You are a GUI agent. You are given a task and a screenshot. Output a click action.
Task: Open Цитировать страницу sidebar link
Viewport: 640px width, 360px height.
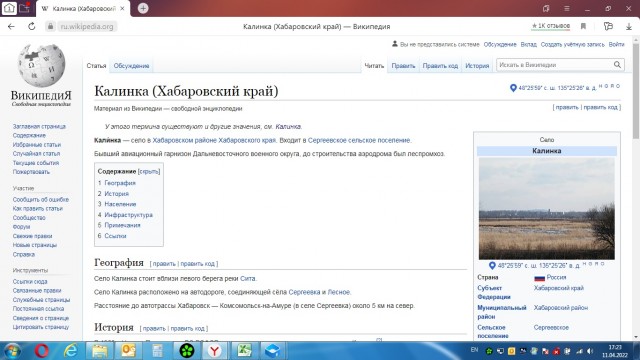[41, 327]
